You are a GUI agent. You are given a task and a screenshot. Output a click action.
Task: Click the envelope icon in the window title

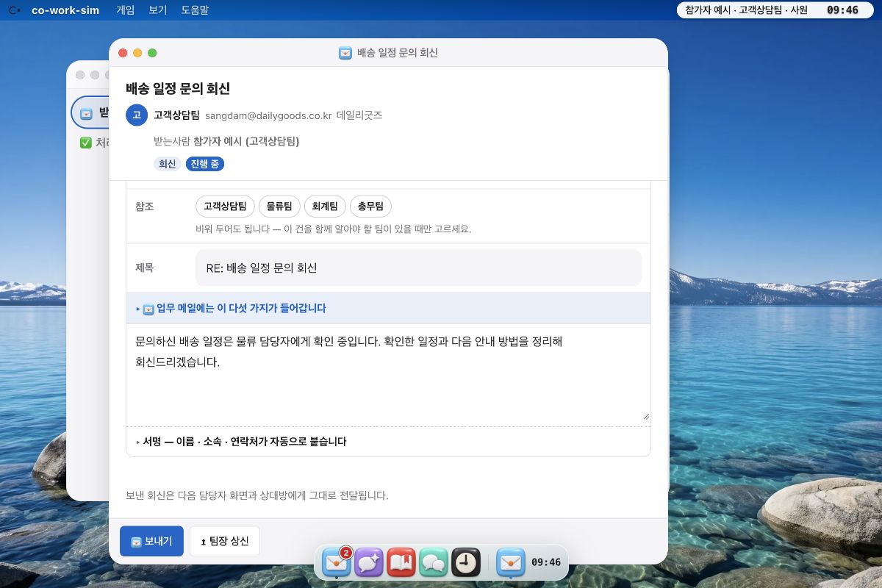345,53
